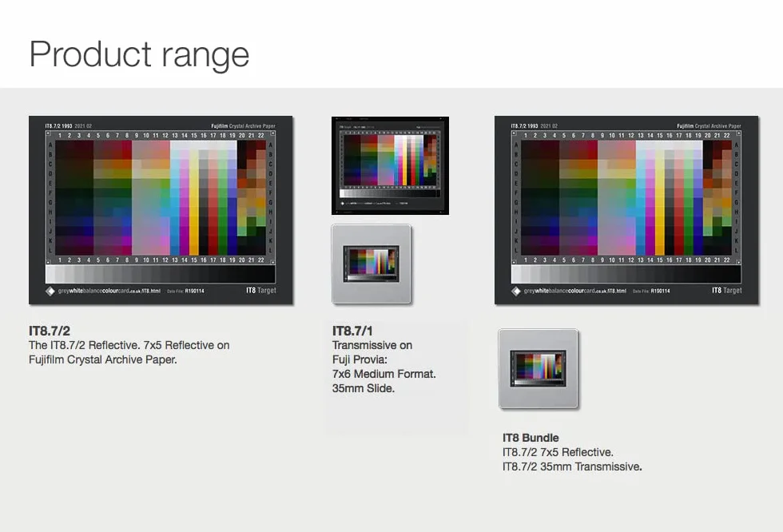Select text 'IT8.7/2 7x5 Reflective.'

click(558, 452)
